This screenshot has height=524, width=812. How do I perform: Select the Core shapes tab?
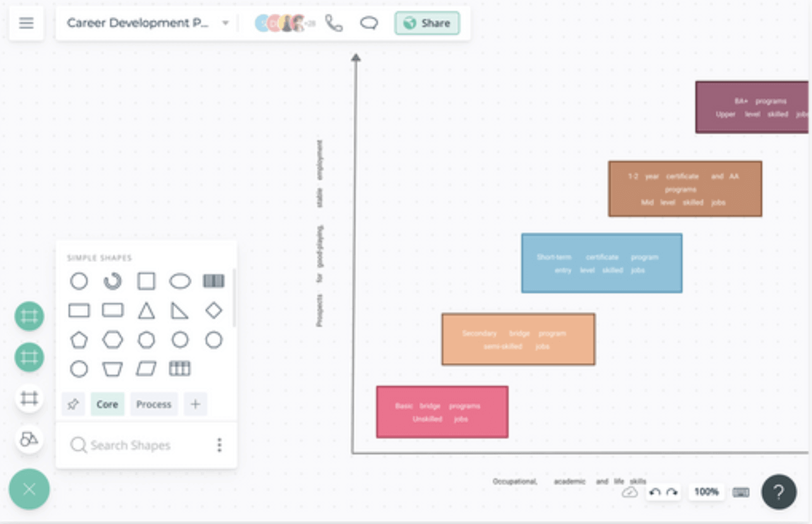tap(107, 404)
